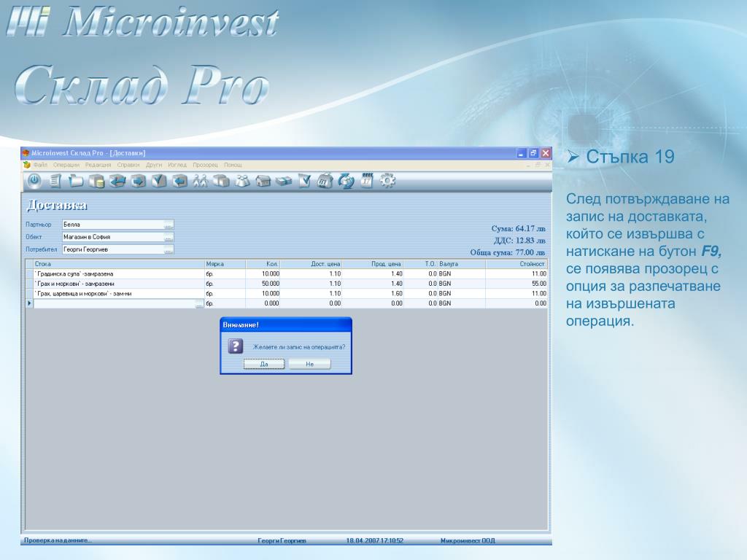The width and height of the screenshot is (747, 560).
Task: Click the folder toolbar icon
Action: [76, 181]
